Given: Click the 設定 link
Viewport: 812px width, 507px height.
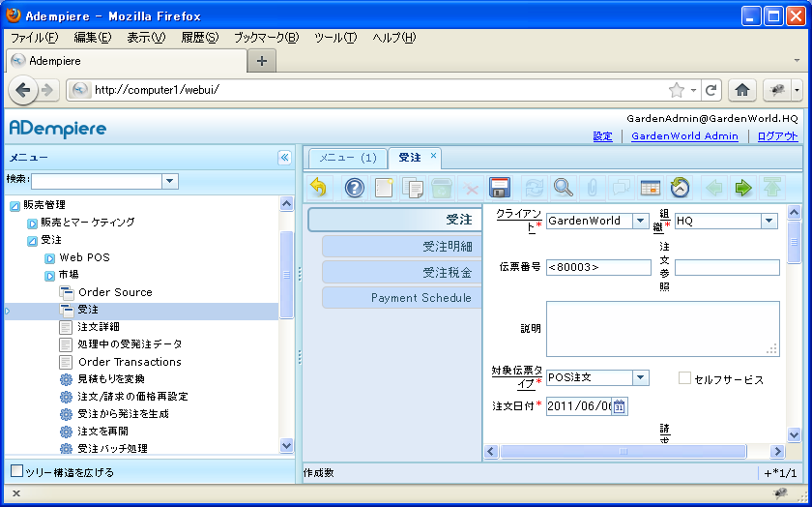Looking at the screenshot, I should tap(603, 136).
